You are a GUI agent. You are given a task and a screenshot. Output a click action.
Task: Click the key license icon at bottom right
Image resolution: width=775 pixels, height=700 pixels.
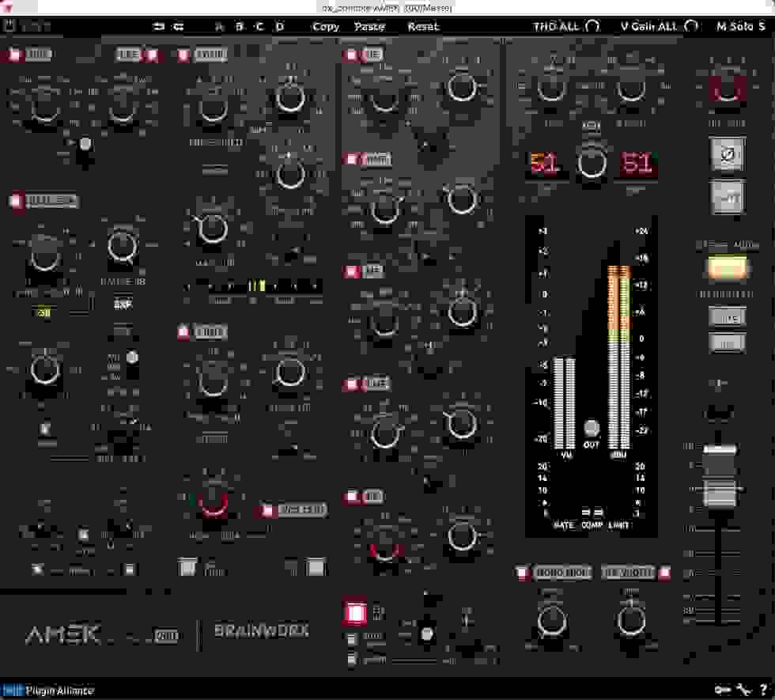722,689
